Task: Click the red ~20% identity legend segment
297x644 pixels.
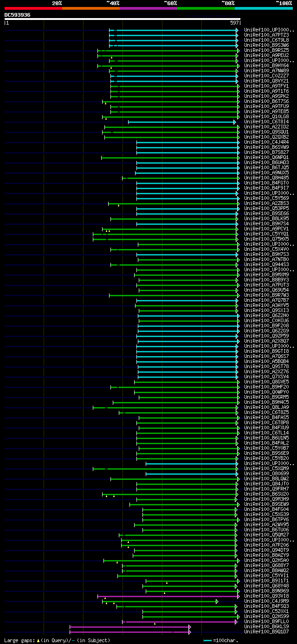Action: click(x=33, y=8)
